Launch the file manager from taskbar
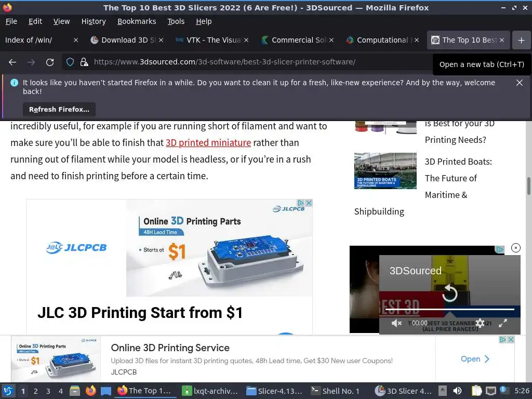The height and width of the screenshot is (399, 532). coord(75,391)
